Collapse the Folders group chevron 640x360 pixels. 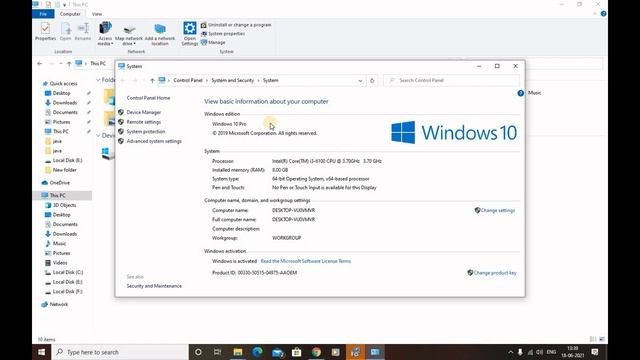98,80
